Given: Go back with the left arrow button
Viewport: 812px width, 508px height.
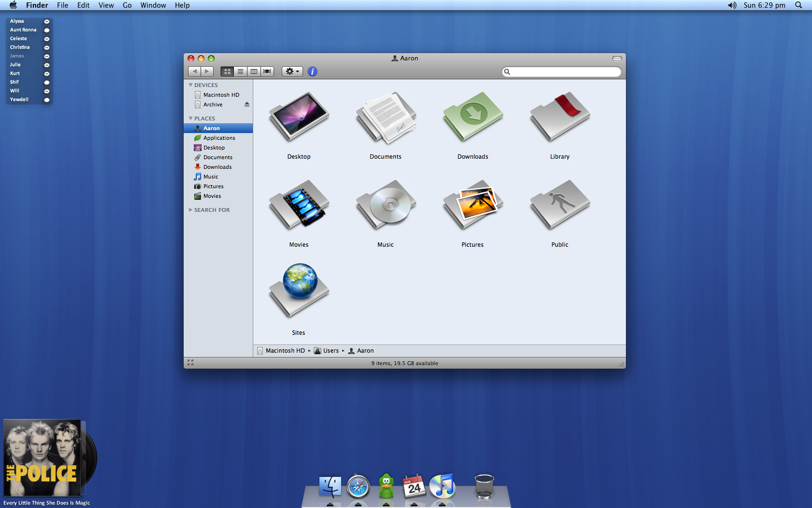Looking at the screenshot, I should (194, 72).
